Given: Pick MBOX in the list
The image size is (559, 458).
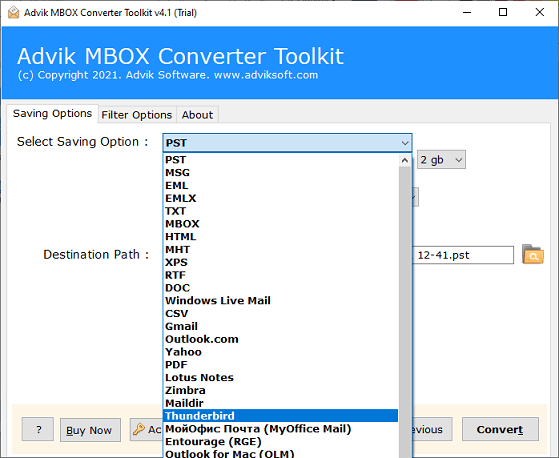Looking at the screenshot, I should [281, 224].
